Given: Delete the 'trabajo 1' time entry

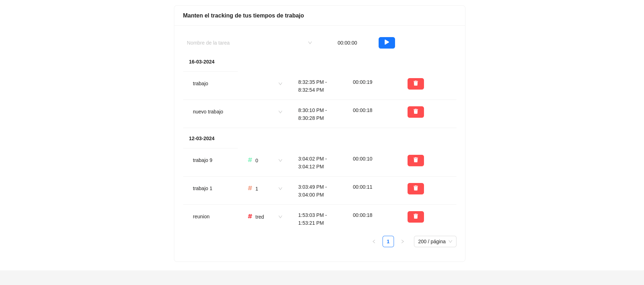Looking at the screenshot, I should pos(415,189).
